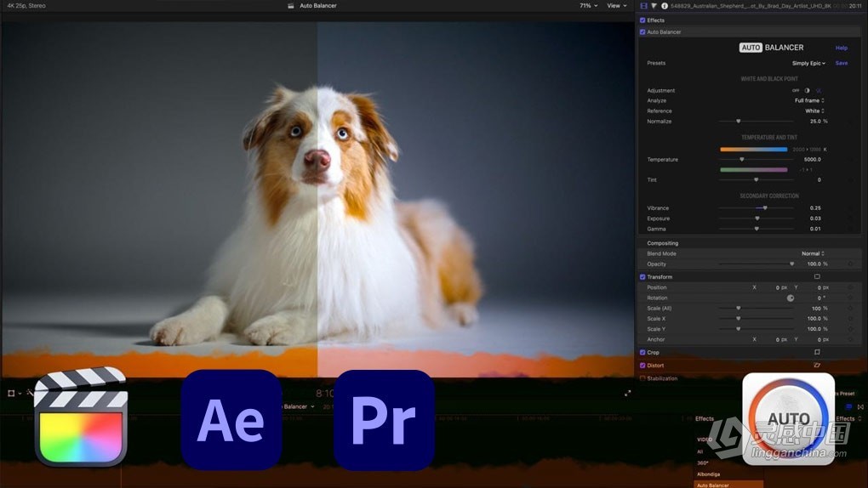
Task: Add keyframe for Rotation parameter
Action: coord(851,298)
